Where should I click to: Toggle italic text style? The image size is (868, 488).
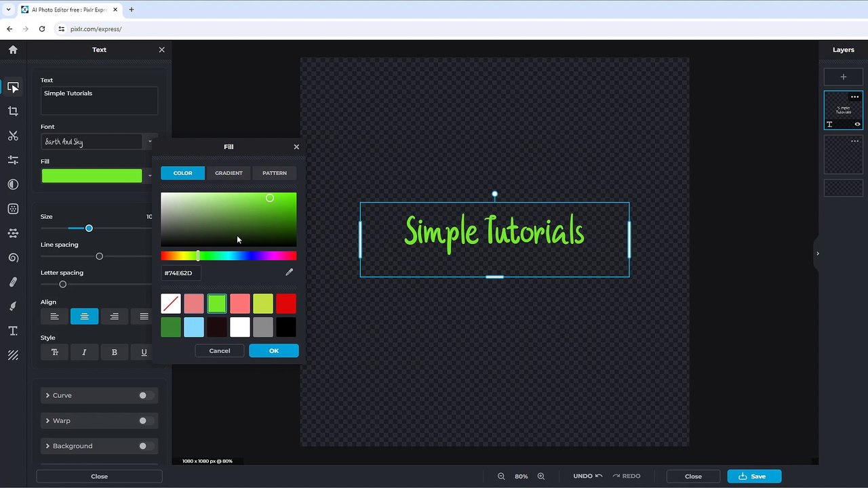click(85, 352)
